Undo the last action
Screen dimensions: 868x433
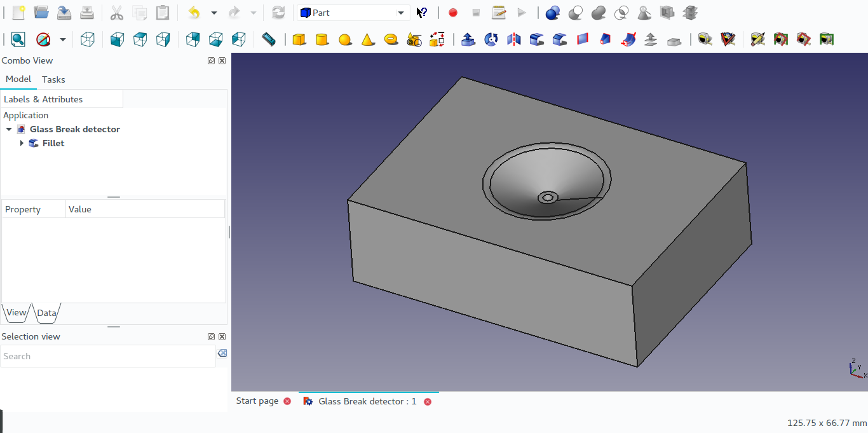[194, 13]
